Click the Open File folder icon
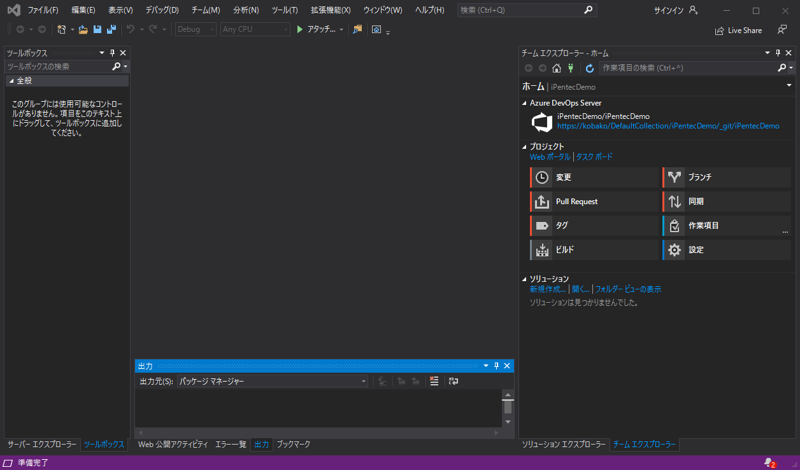The image size is (800, 470). (83, 30)
